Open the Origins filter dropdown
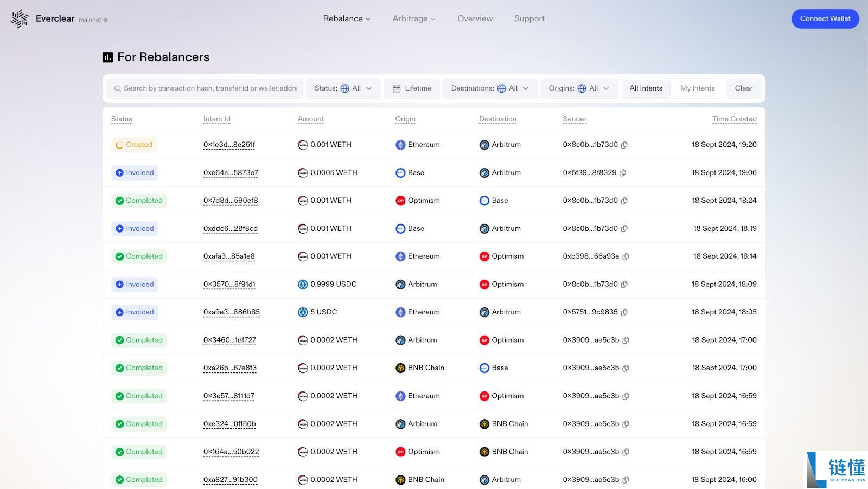868x489 pixels. click(579, 88)
